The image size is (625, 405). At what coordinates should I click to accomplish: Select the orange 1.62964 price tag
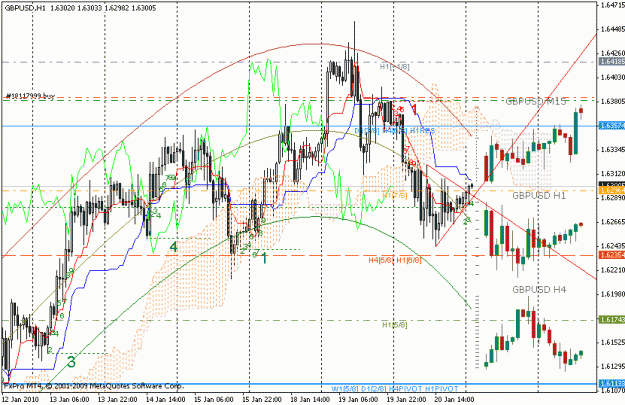coord(612,191)
